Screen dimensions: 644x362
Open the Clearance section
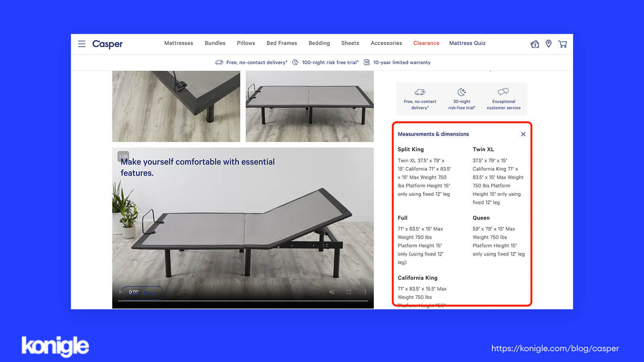tap(426, 43)
